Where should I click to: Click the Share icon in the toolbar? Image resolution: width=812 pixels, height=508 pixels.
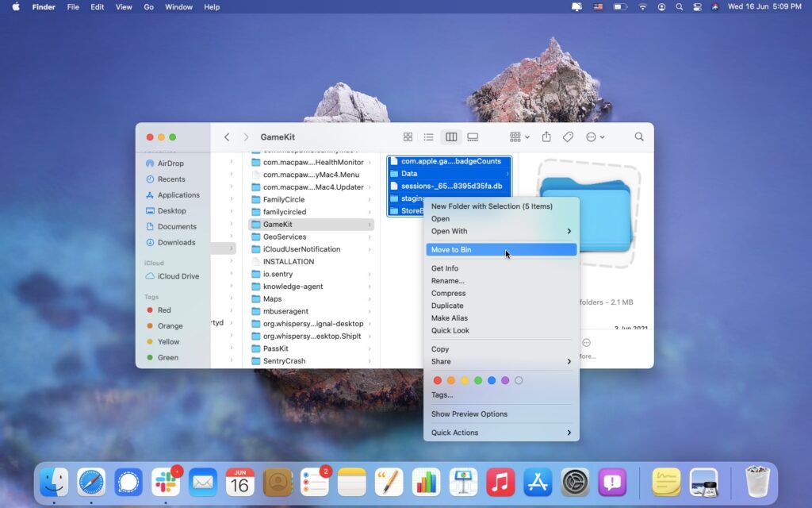tap(546, 137)
